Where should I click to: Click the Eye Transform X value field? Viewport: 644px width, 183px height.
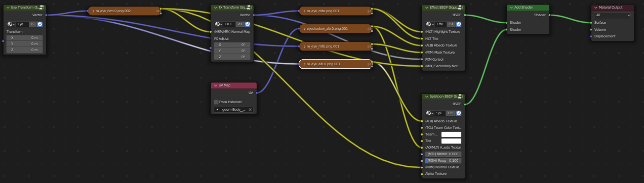[25, 38]
